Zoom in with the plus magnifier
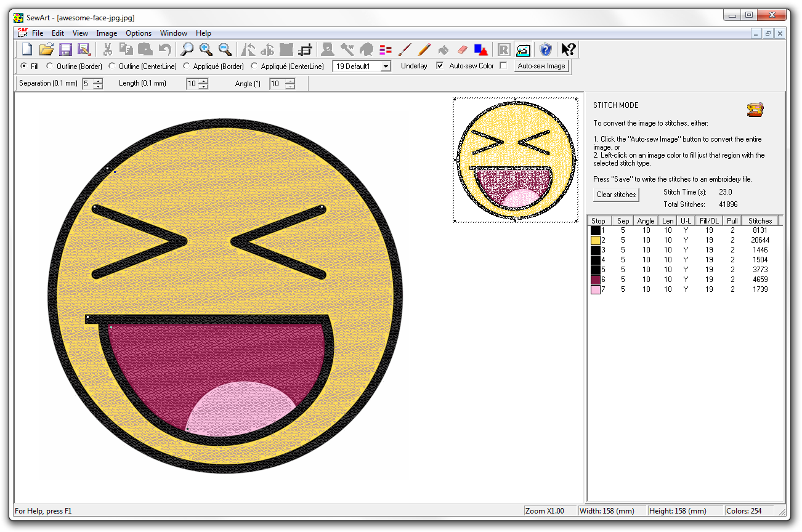The height and width of the screenshot is (532, 802). point(206,49)
